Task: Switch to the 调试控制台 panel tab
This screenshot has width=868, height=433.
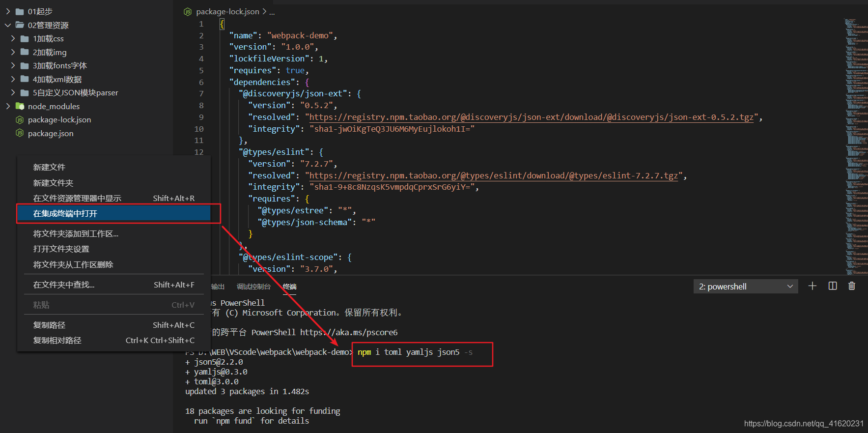Action: tap(253, 287)
